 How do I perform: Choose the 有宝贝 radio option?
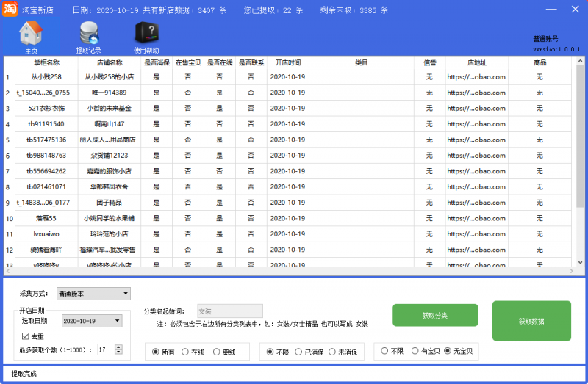(415, 352)
